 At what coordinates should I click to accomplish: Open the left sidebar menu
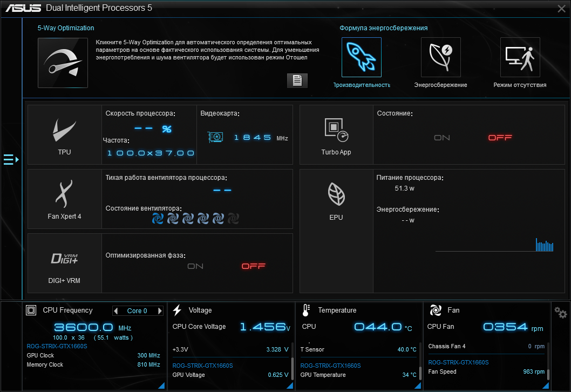click(9, 160)
